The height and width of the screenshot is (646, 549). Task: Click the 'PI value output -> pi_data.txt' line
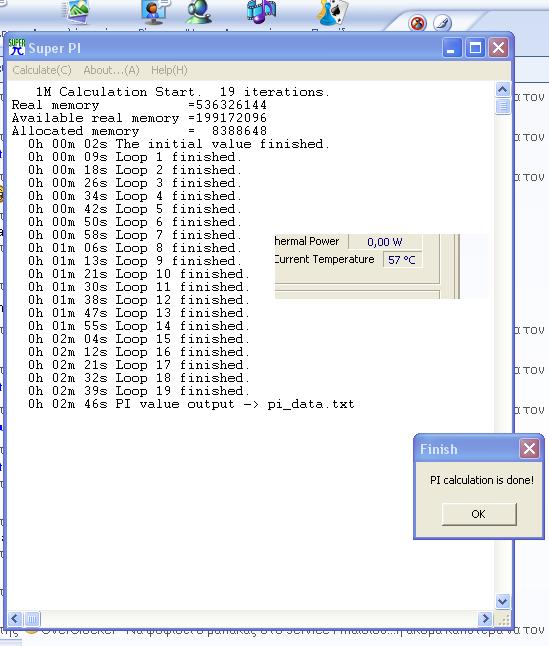(191, 404)
